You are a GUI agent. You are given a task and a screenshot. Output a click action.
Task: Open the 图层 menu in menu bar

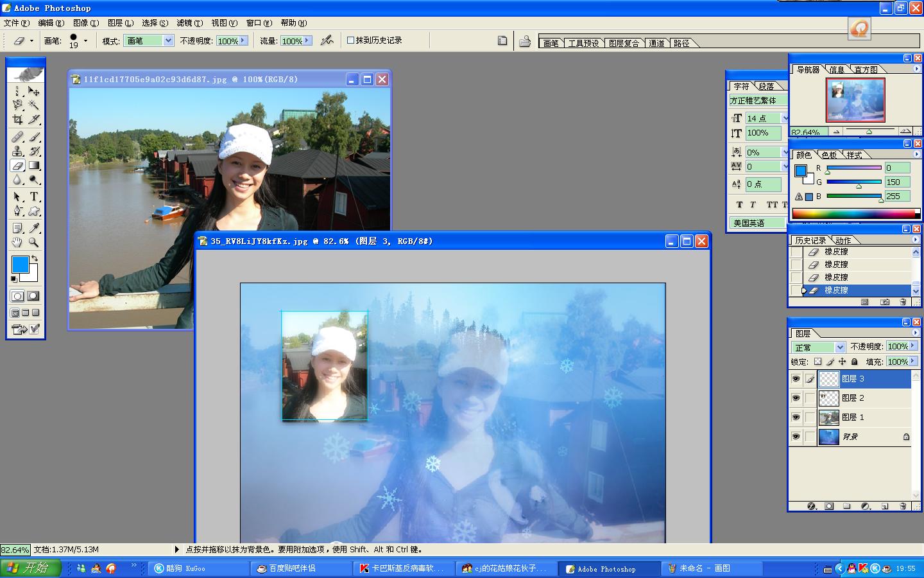121,22
